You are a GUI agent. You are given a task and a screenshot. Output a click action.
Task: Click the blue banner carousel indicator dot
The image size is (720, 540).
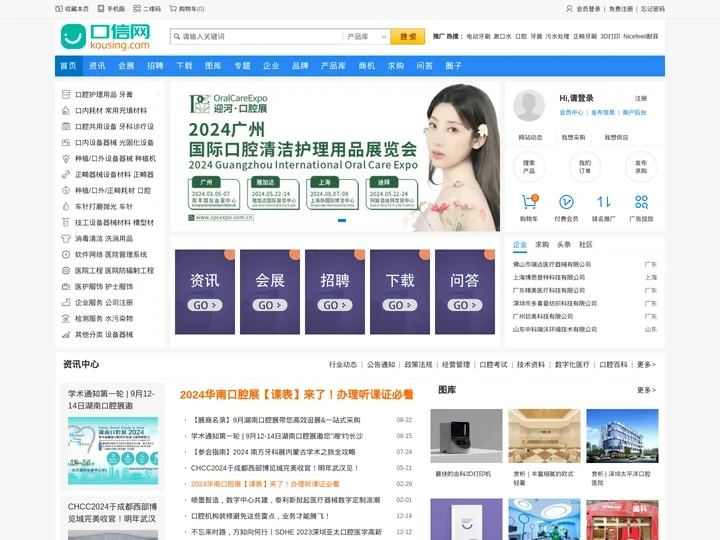pyautogui.click(x=342, y=220)
